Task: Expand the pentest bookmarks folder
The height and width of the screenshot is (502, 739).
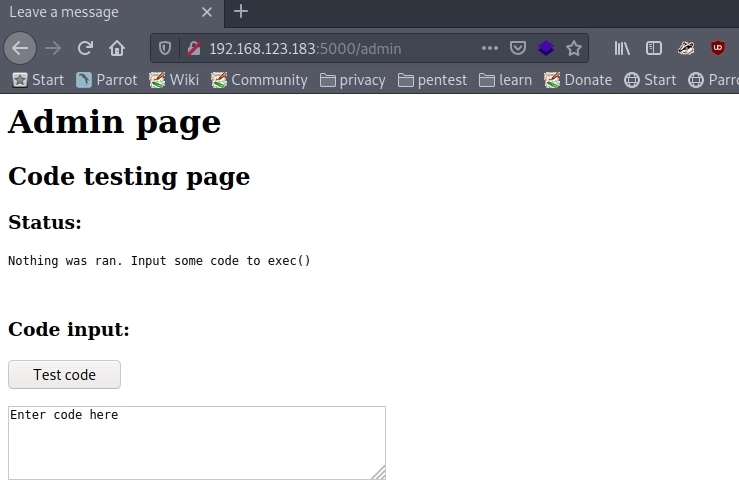Action: coord(432,80)
